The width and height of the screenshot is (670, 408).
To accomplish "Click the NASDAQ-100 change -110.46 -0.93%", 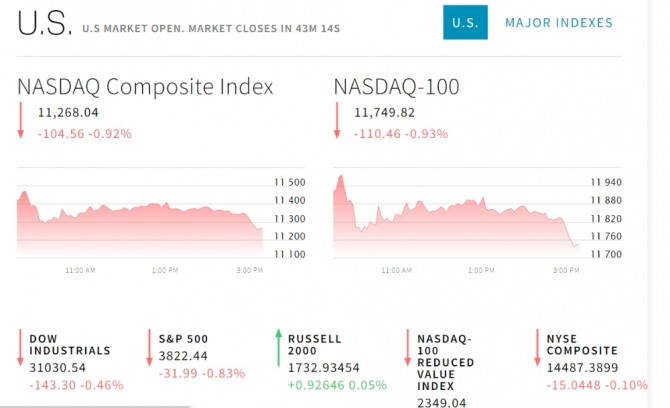I will tap(400, 133).
